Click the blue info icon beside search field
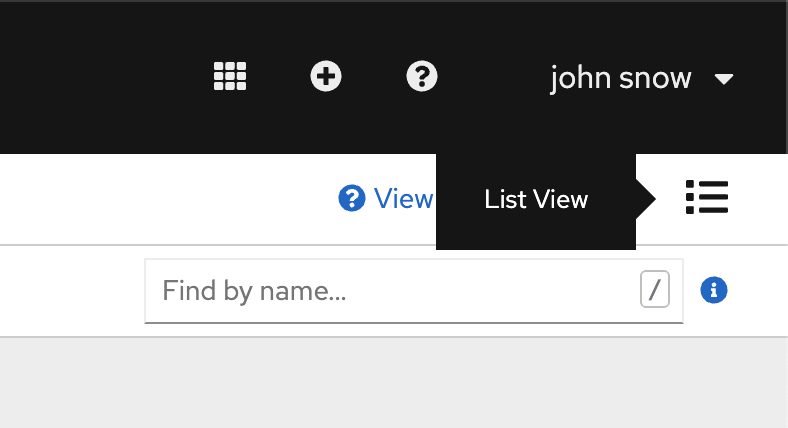This screenshot has height=428, width=788. point(714,290)
